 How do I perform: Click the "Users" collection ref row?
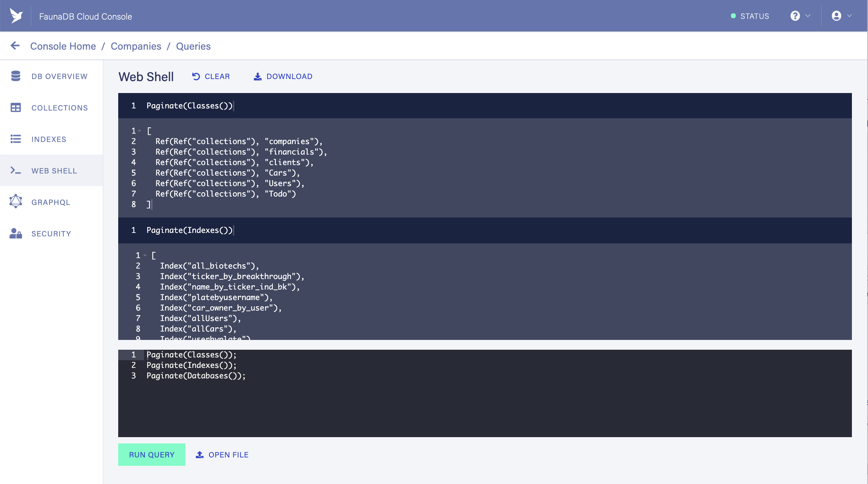[x=230, y=183]
